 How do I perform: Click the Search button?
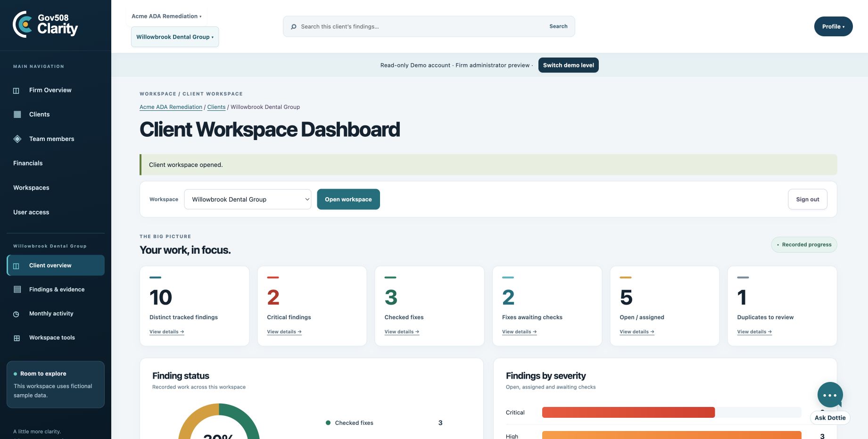pyautogui.click(x=558, y=26)
